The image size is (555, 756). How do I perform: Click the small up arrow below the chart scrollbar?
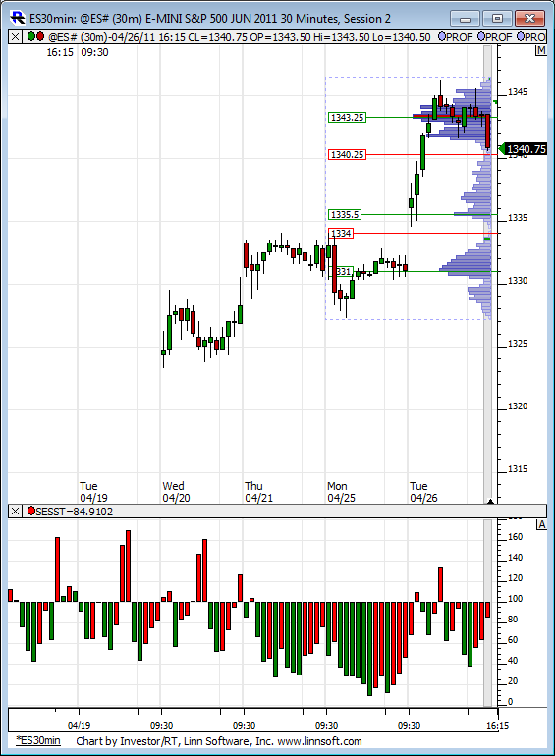tap(490, 502)
